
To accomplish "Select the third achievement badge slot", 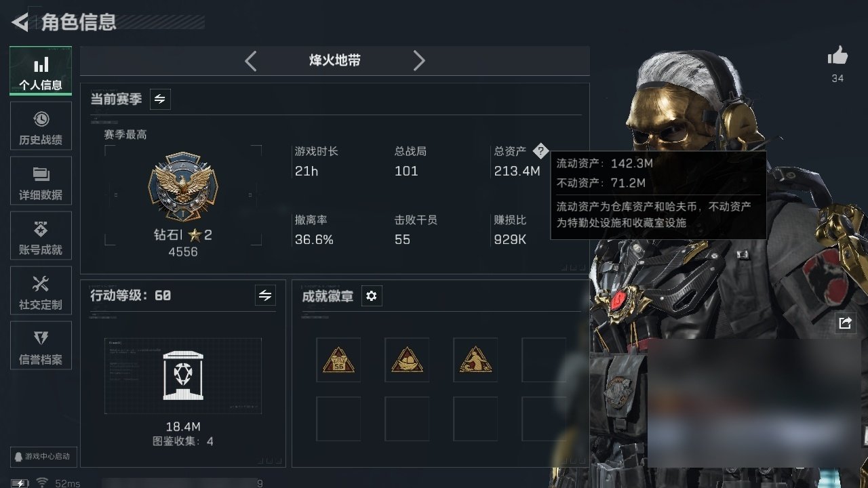I will 475,360.
